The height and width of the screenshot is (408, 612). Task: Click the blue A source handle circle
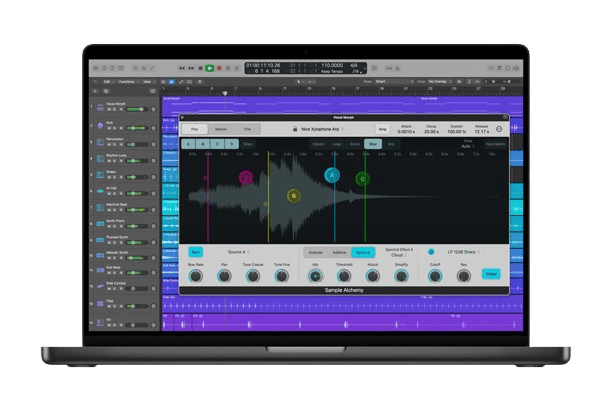[332, 175]
